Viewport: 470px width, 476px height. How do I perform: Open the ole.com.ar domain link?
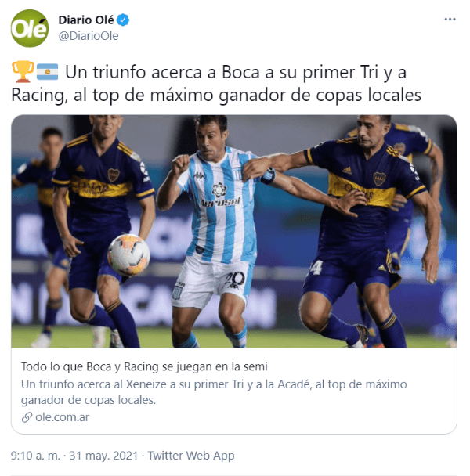point(62,417)
